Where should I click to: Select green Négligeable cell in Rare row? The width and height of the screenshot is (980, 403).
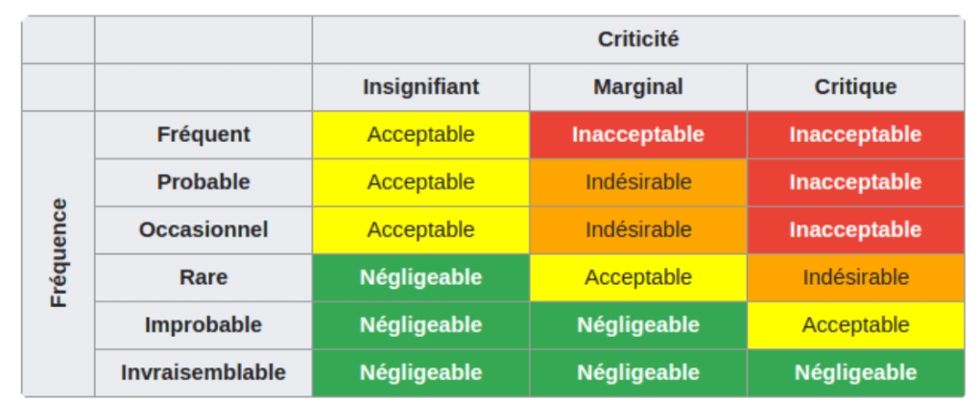[420, 277]
